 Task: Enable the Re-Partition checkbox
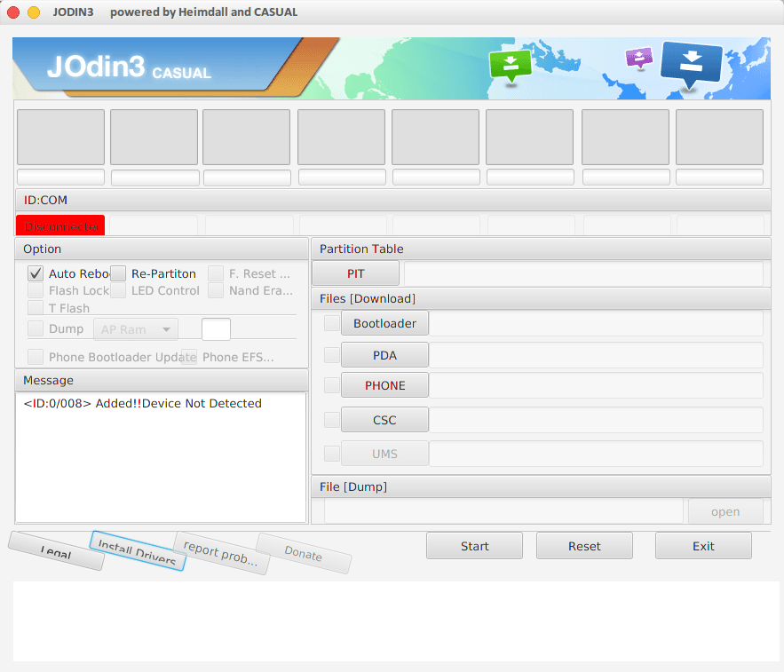pos(118,273)
